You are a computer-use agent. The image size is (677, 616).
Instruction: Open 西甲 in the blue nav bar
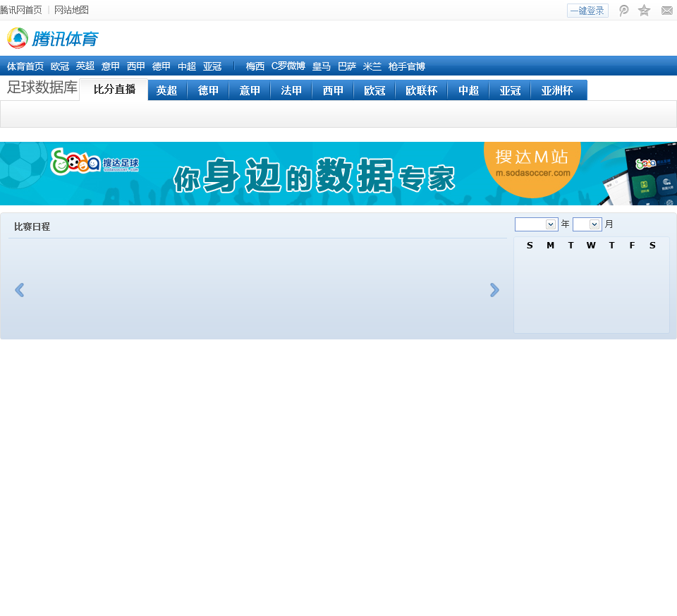pyautogui.click(x=136, y=66)
